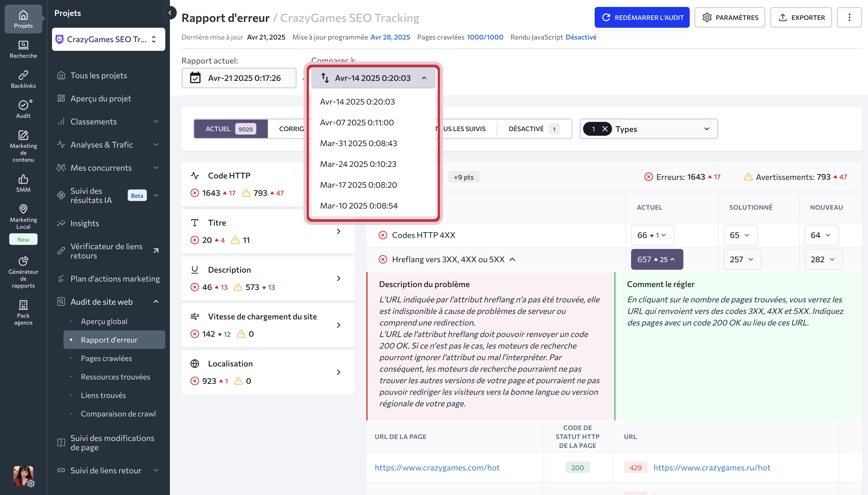Open the three-dot more options menu
The image size is (868, 495).
click(x=849, y=17)
